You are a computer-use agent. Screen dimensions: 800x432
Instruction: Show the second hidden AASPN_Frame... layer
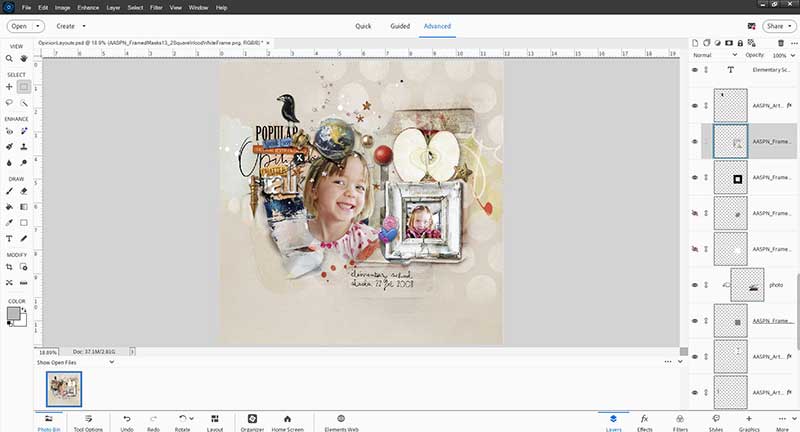(x=695, y=249)
